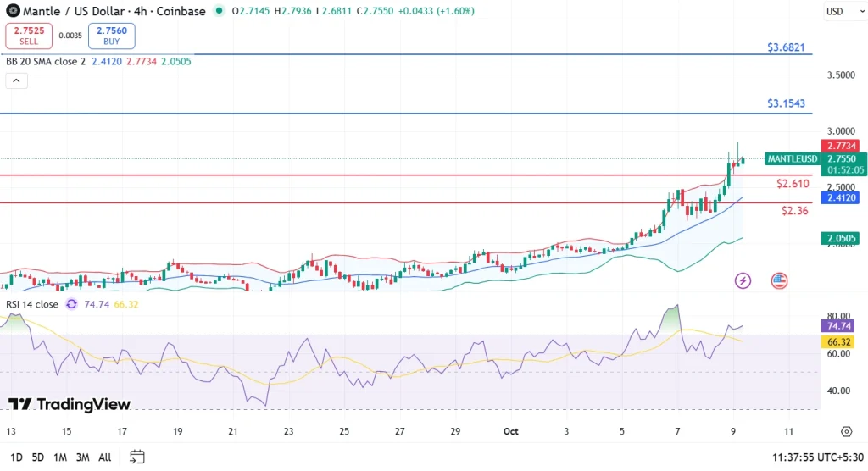Image resolution: width=868 pixels, height=471 pixels.
Task: Select the RSI 14 close indicator label
Action: click(32, 304)
